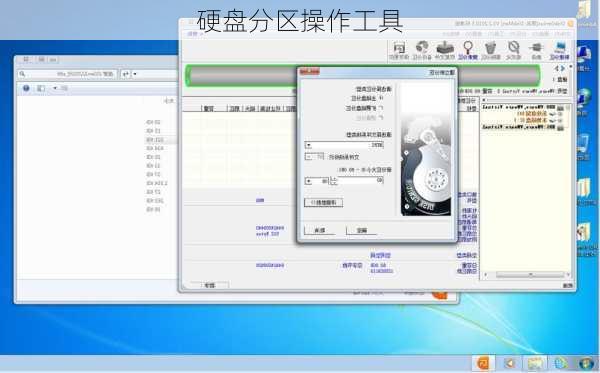Click the partition size spinner arrows

[333, 181]
